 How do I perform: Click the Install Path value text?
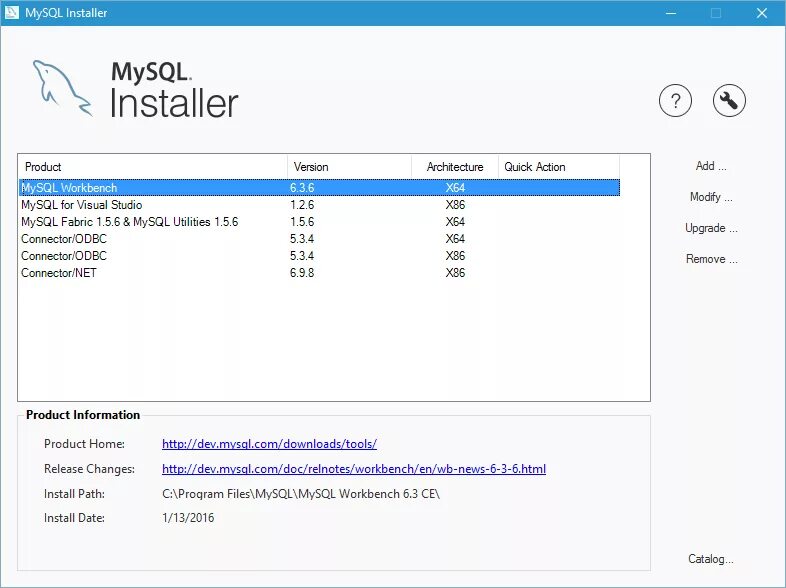301,494
